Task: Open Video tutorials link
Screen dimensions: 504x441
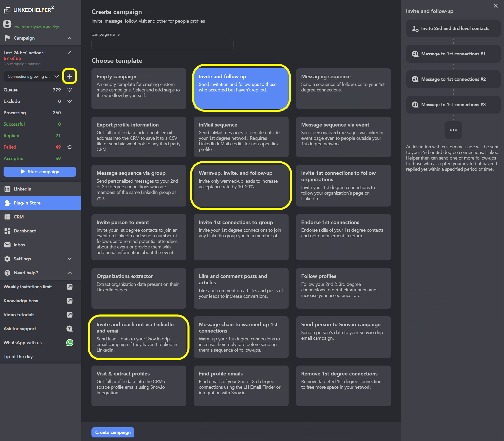Action: click(19, 315)
